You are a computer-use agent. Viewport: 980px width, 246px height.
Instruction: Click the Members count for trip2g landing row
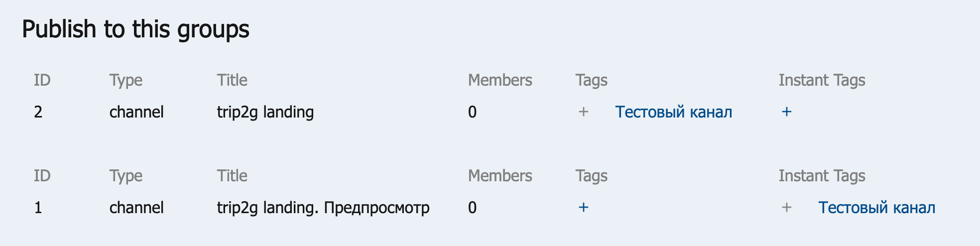472,112
